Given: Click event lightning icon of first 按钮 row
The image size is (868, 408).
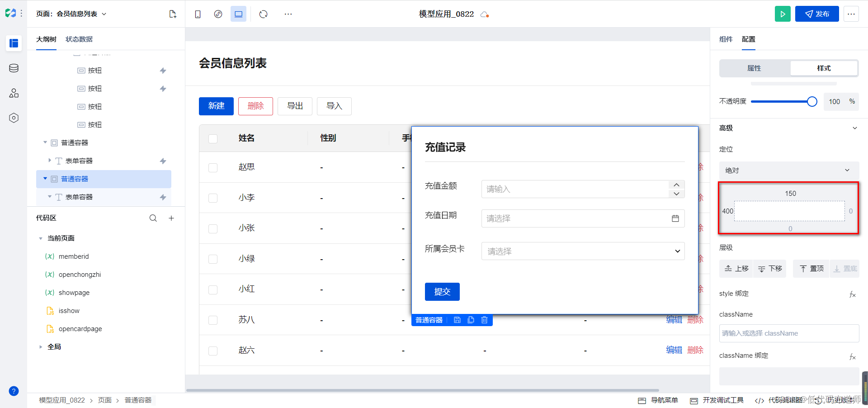Looking at the screenshot, I should coord(163,71).
